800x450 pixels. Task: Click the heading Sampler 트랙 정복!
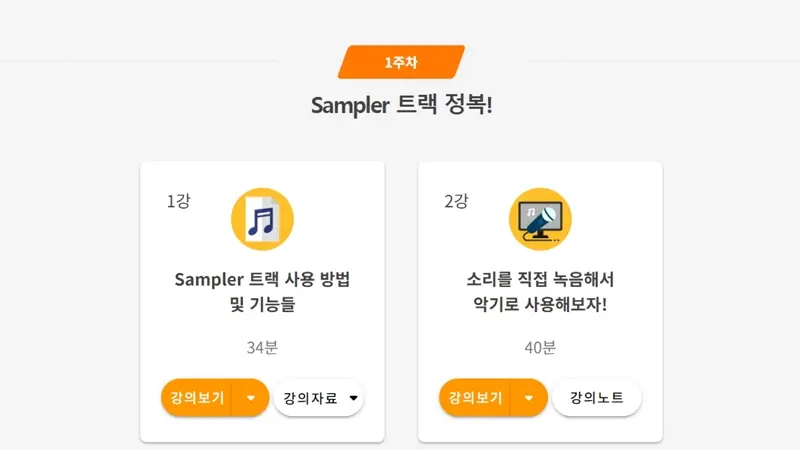(402, 105)
